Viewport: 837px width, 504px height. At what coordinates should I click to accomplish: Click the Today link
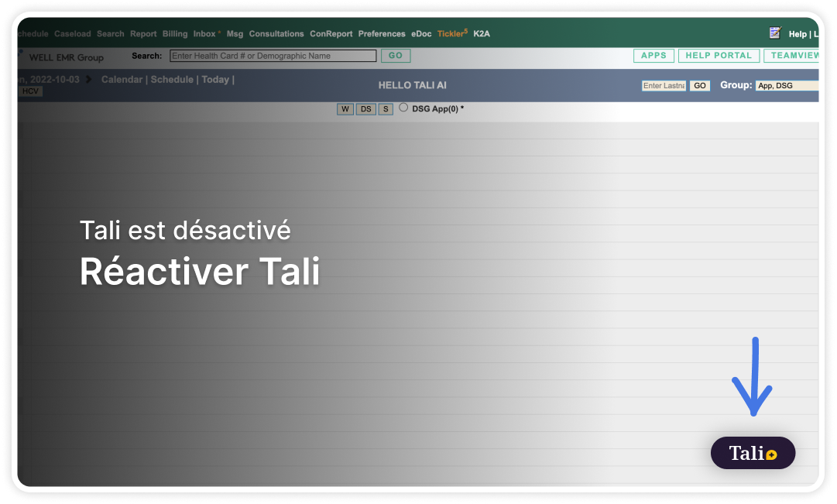click(x=215, y=80)
